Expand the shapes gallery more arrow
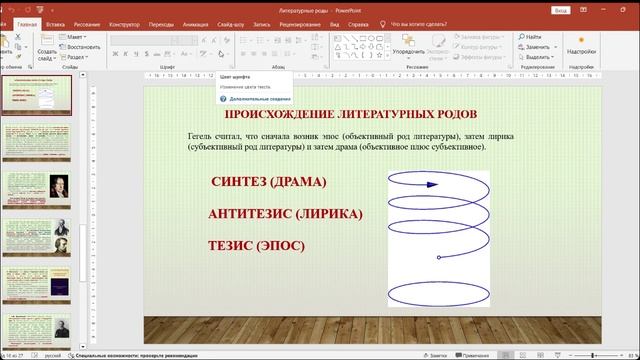Image resolution: width=640 pixels, height=360 pixels. coord(387,56)
